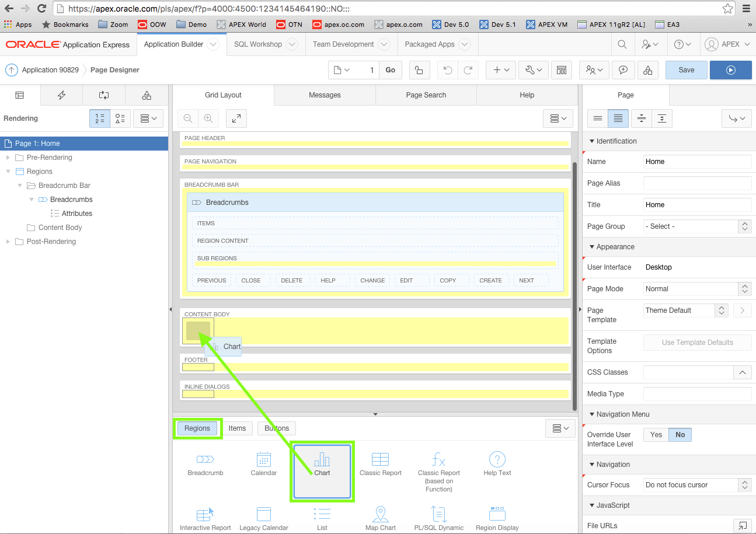Open the Utilities wrench menu
756x534 pixels.
[534, 70]
